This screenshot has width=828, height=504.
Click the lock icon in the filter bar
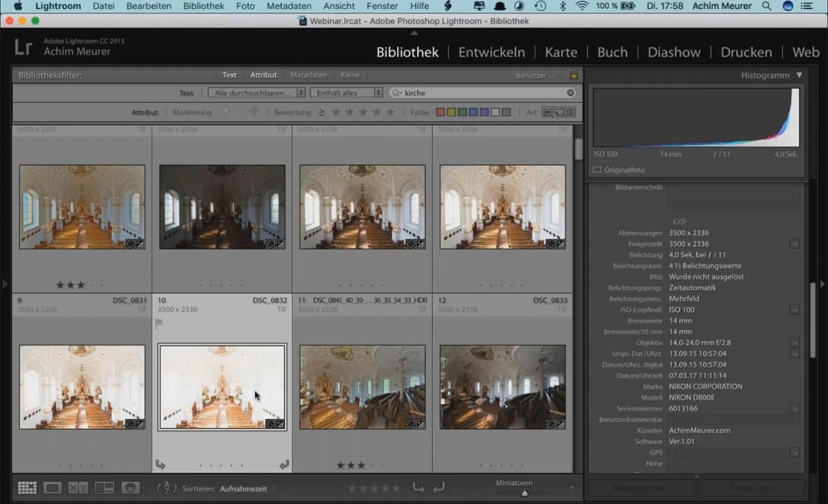pyautogui.click(x=573, y=74)
